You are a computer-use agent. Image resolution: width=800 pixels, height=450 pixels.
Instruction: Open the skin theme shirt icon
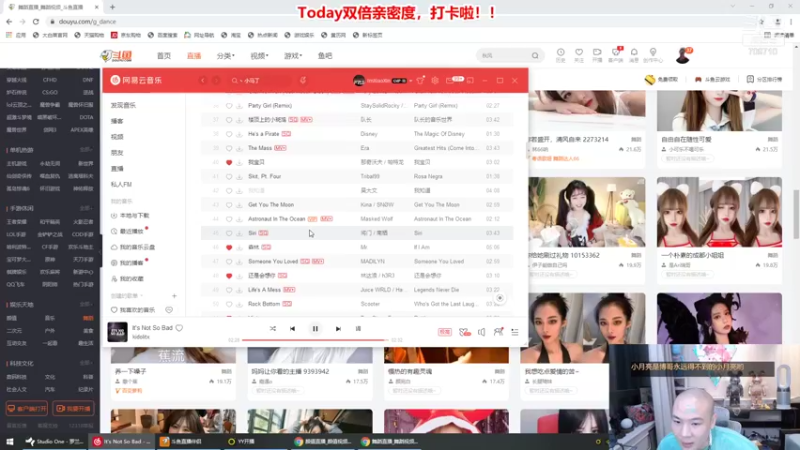click(x=420, y=80)
